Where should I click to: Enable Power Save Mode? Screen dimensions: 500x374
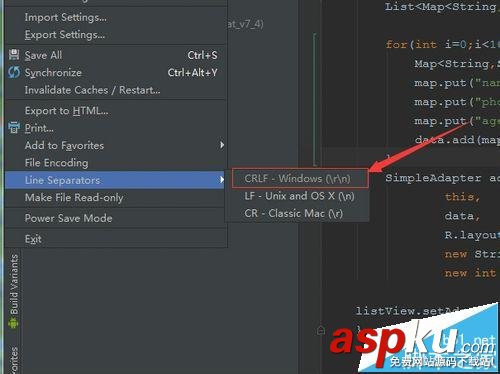point(116,218)
